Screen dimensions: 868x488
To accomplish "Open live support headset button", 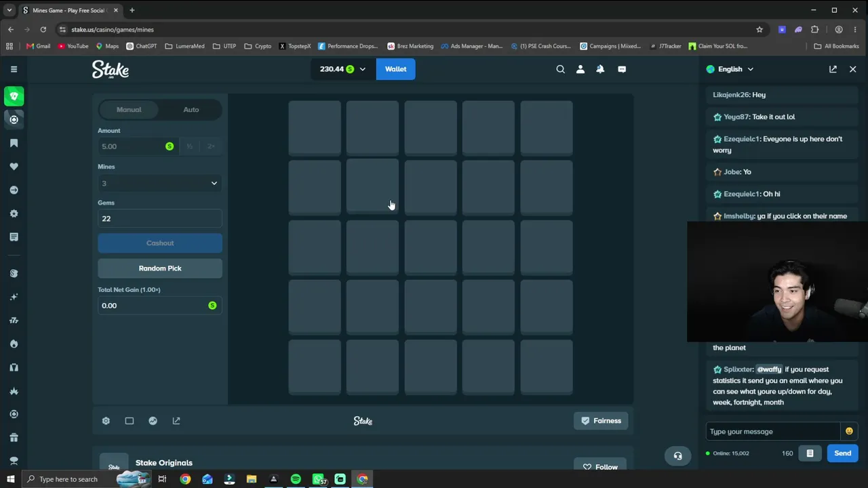I will coord(677,456).
